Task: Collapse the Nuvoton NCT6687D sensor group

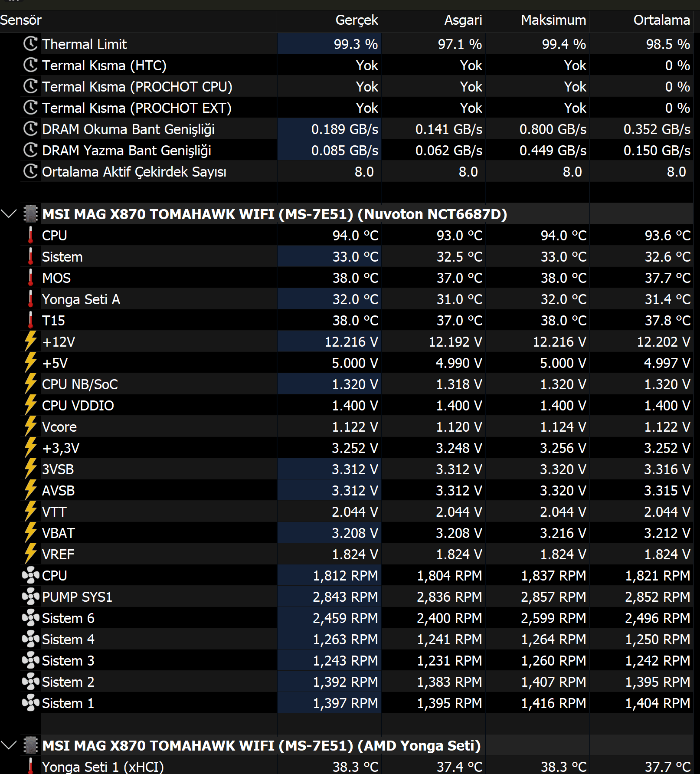Action: coord(9,214)
